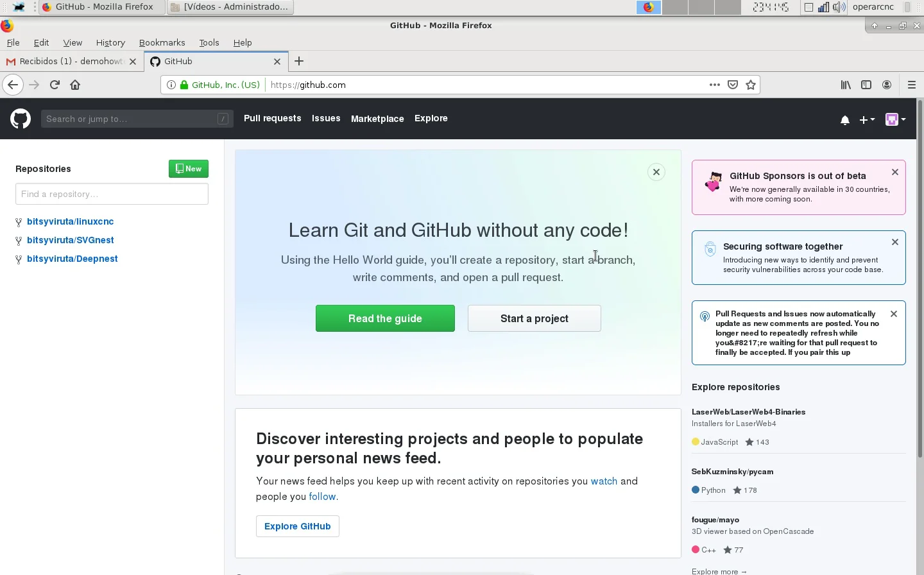Click the Search or jump to box
This screenshot has height=575, width=924.
[x=137, y=119]
